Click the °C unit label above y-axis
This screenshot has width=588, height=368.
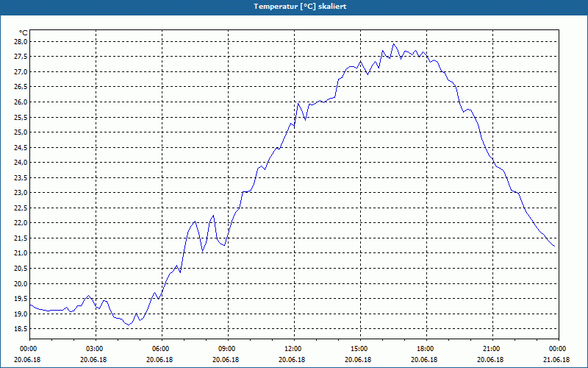[24, 33]
